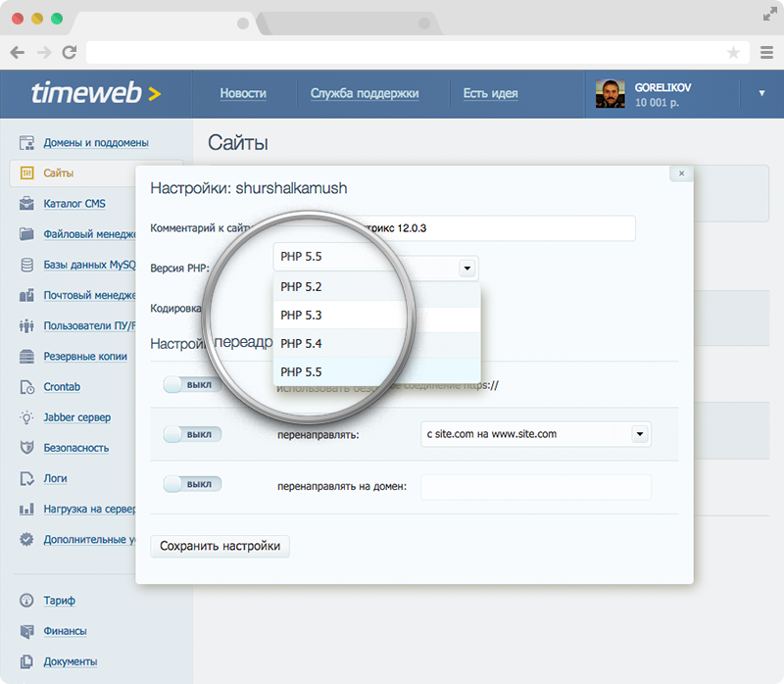Close the Настройки settings dialog
Image resolution: width=784 pixels, height=684 pixels.
681,172
